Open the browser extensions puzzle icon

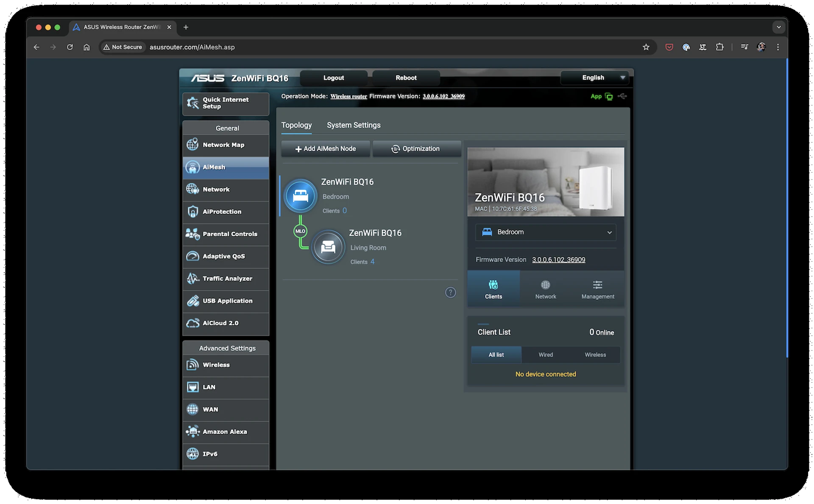pos(719,47)
